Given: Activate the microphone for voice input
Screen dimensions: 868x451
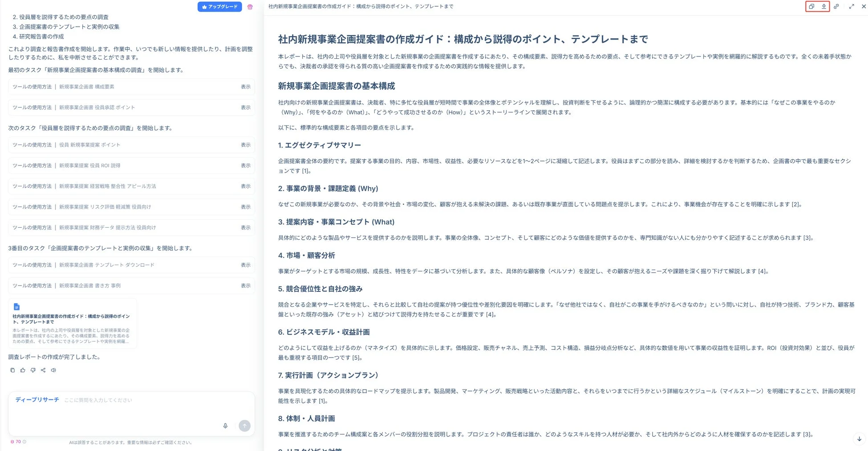Looking at the screenshot, I should coord(225,426).
